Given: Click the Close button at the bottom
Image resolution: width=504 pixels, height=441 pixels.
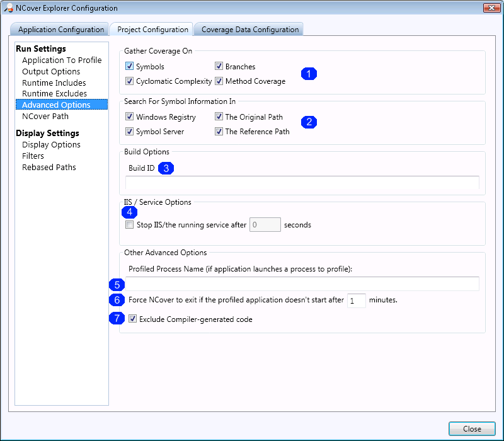Looking at the screenshot, I should pyautogui.click(x=472, y=429).
